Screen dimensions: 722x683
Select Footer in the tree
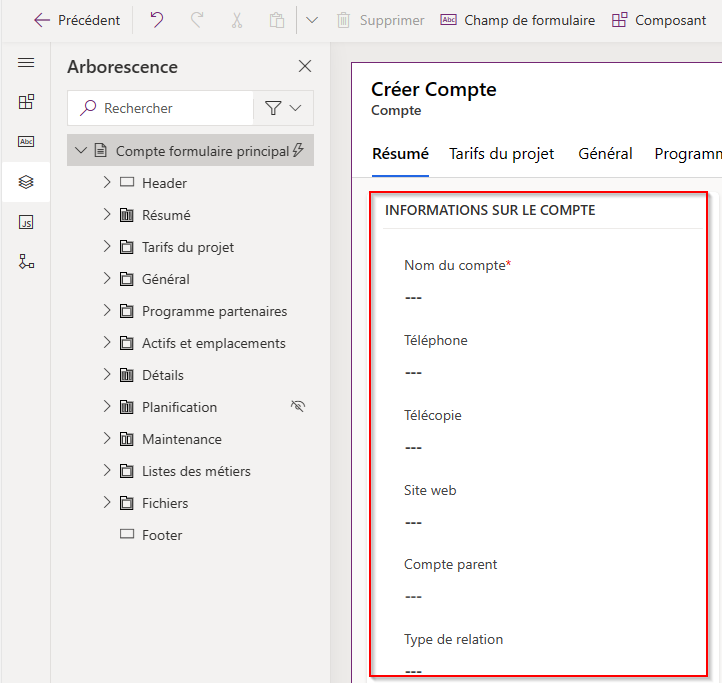click(162, 535)
